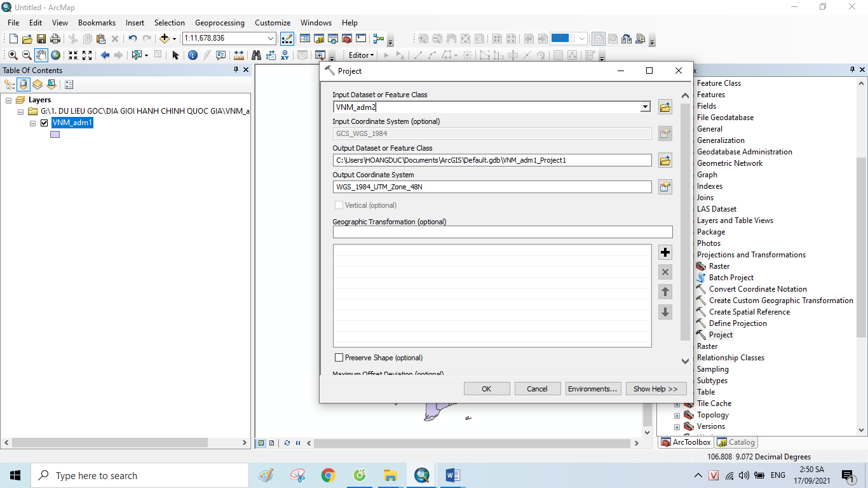This screenshot has width=868, height=488.
Task: Open the File menu
Action: [x=13, y=22]
